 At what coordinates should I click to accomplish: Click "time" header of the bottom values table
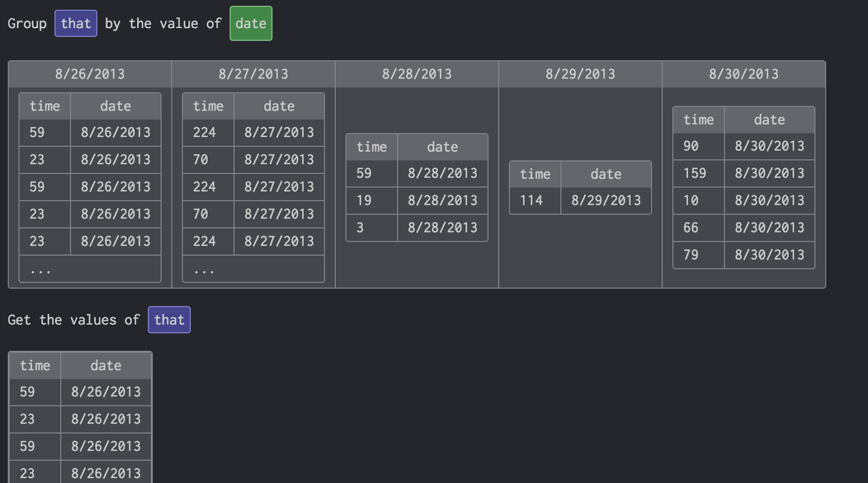tap(35, 366)
